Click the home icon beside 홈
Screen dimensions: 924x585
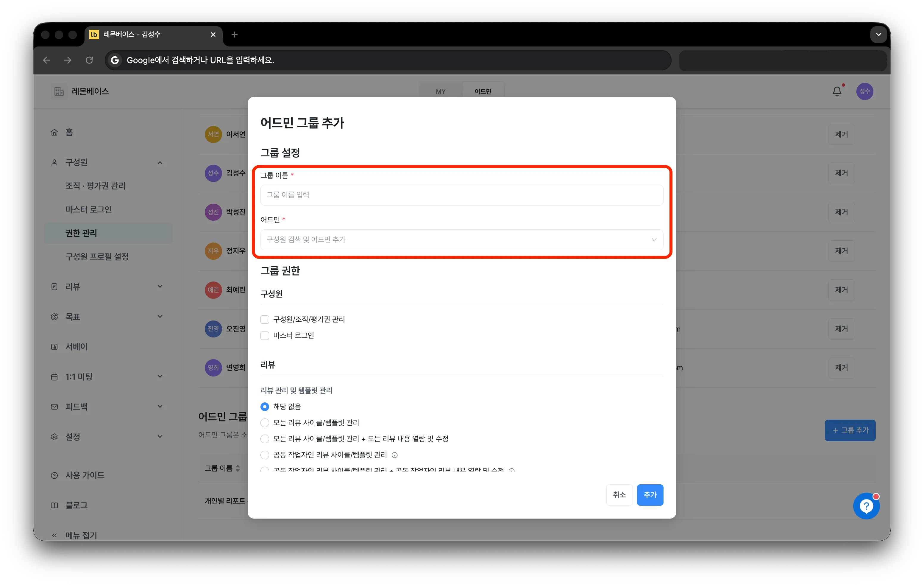(x=54, y=133)
